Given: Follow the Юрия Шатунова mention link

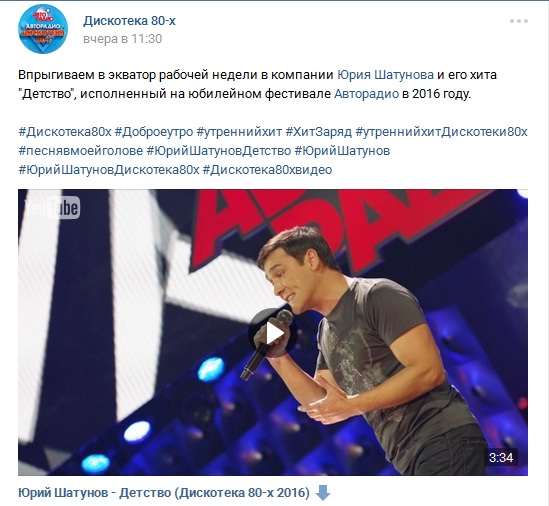Looking at the screenshot, I should coord(385,75).
